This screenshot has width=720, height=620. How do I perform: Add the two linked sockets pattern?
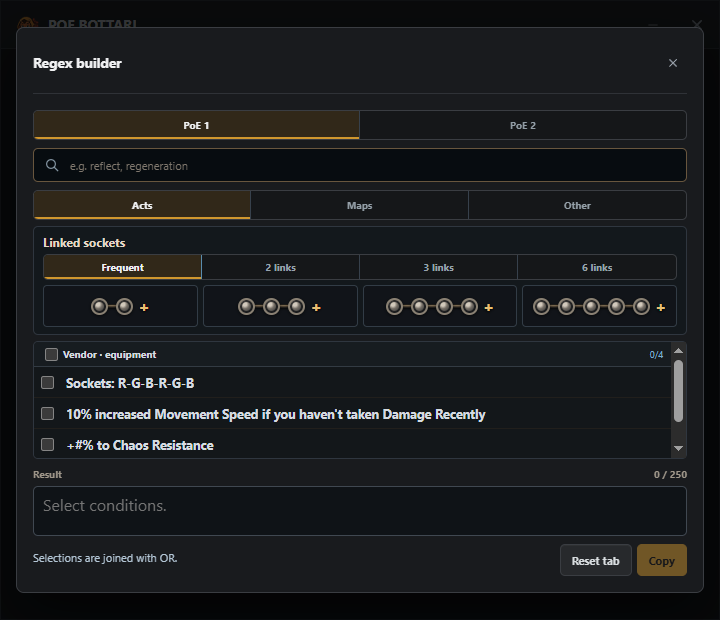[x=120, y=306]
